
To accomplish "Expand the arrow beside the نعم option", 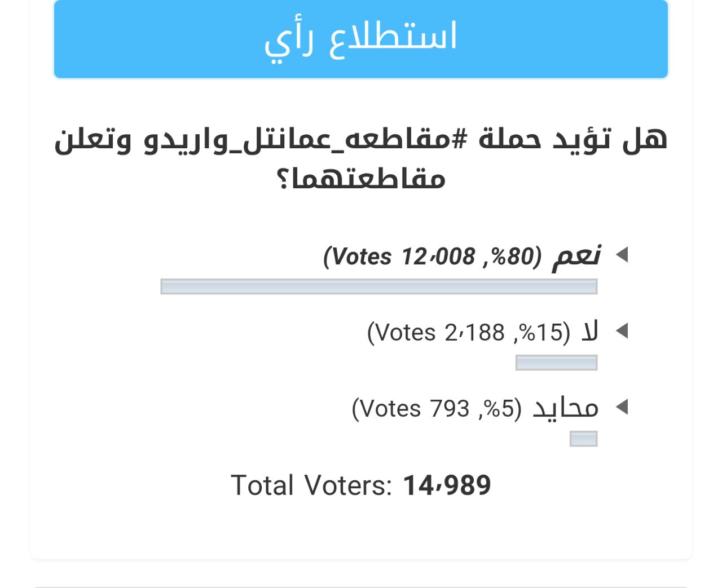I will pos(622,255).
